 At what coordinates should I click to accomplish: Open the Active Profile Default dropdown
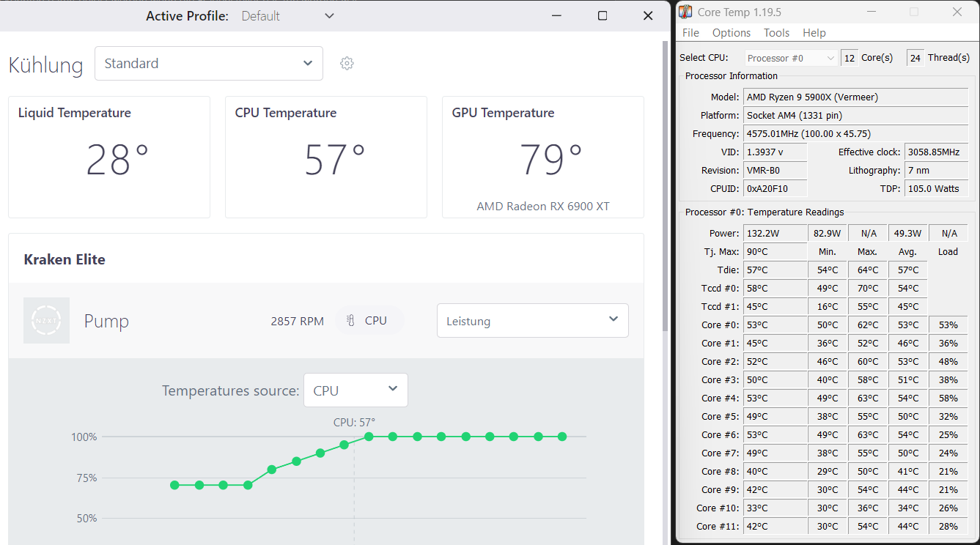tap(288, 16)
